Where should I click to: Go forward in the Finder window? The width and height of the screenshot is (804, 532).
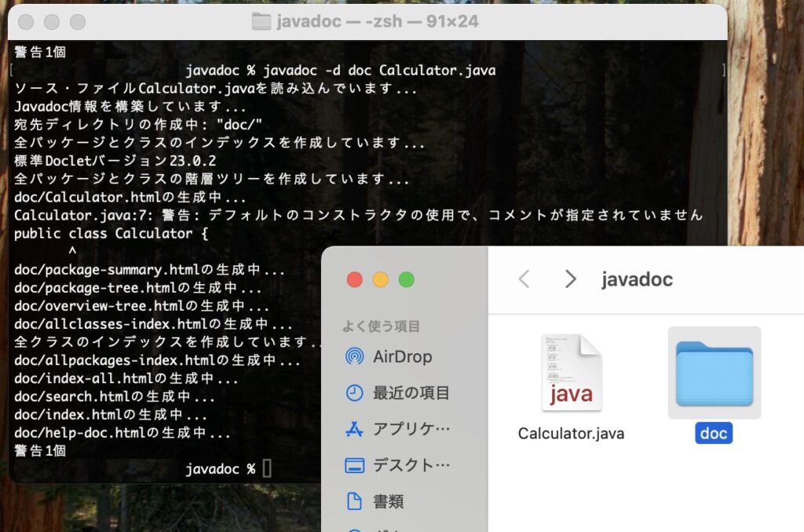(570, 279)
